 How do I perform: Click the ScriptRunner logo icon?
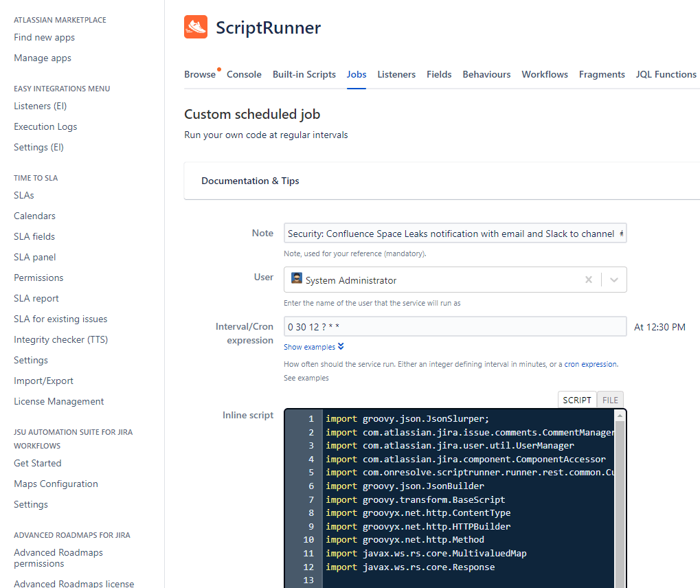pyautogui.click(x=196, y=27)
